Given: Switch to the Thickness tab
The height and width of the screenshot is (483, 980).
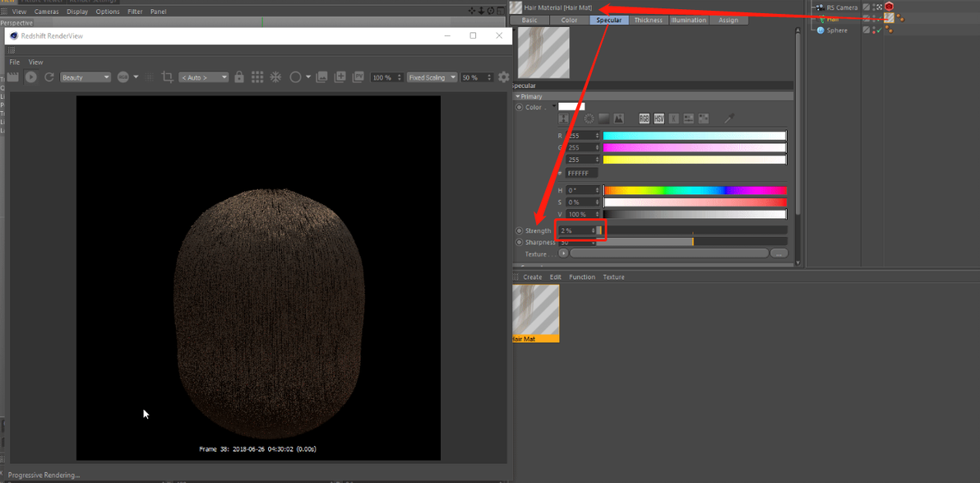Looking at the screenshot, I should pos(648,20).
